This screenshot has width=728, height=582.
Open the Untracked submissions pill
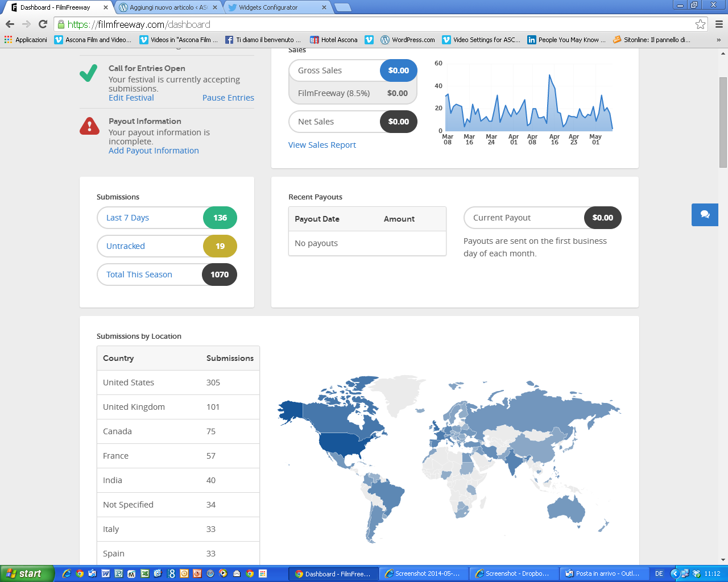point(126,246)
